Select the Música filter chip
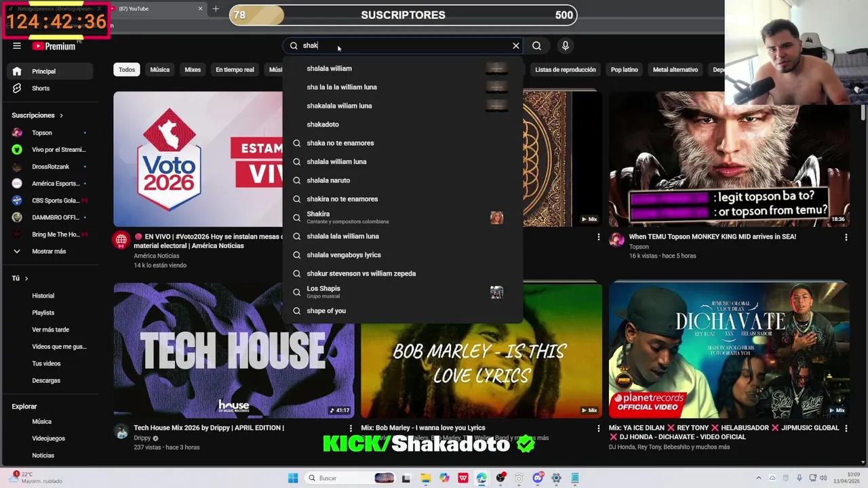The width and height of the screenshot is (868, 488). click(x=160, y=70)
